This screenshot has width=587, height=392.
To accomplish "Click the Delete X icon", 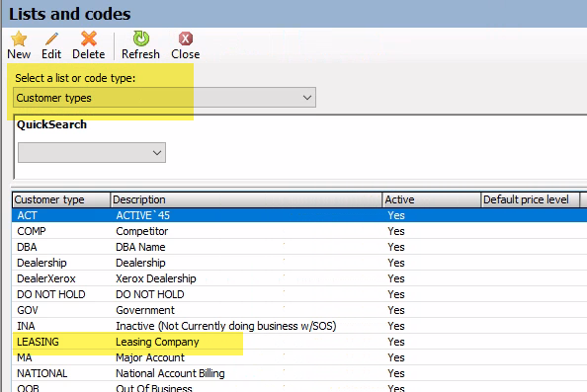I will point(89,39).
